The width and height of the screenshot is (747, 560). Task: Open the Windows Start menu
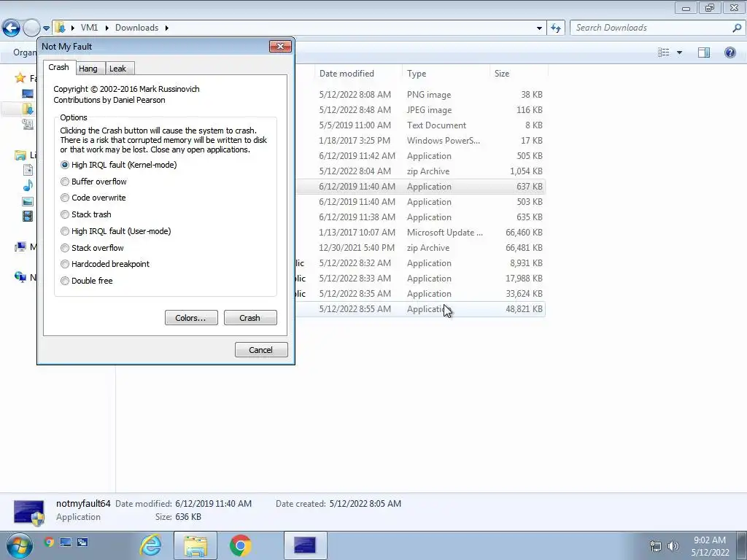click(19, 545)
